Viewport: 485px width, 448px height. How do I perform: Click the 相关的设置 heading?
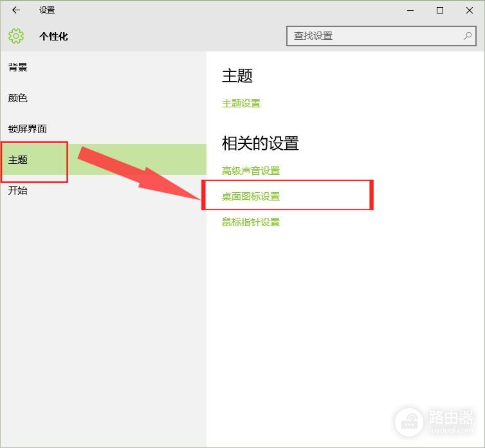pos(260,143)
